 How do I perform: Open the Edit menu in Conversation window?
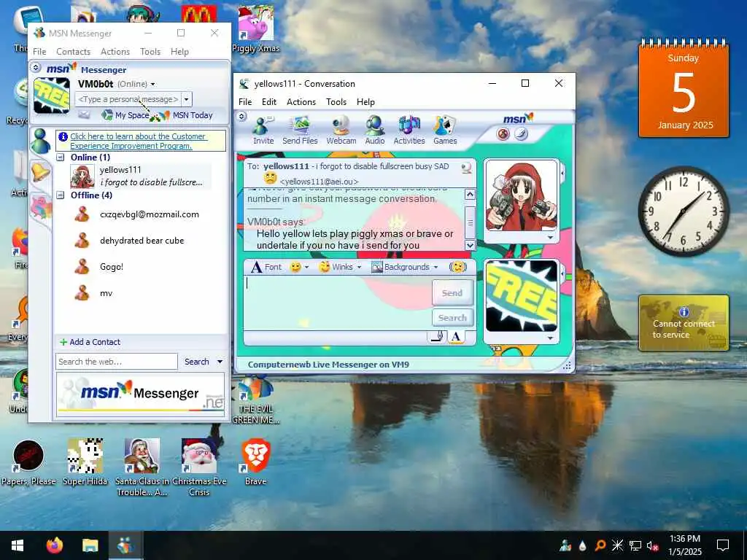tap(268, 102)
